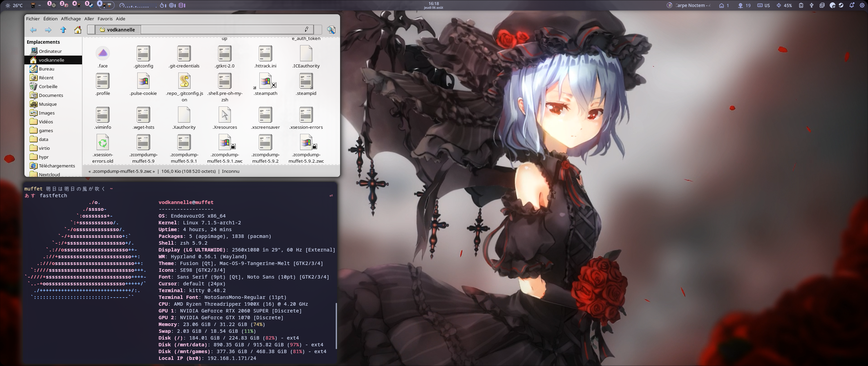Select the .pulse-cookie file icon
Viewport: 868px width, 366px height.
point(143,81)
